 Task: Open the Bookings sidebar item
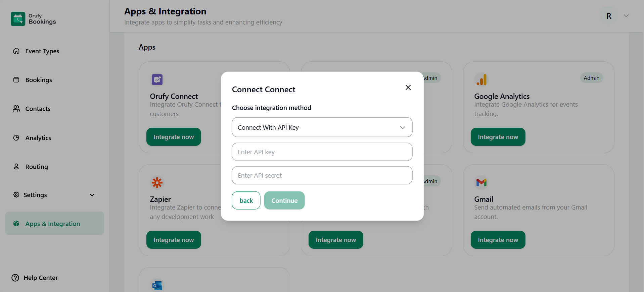point(39,80)
